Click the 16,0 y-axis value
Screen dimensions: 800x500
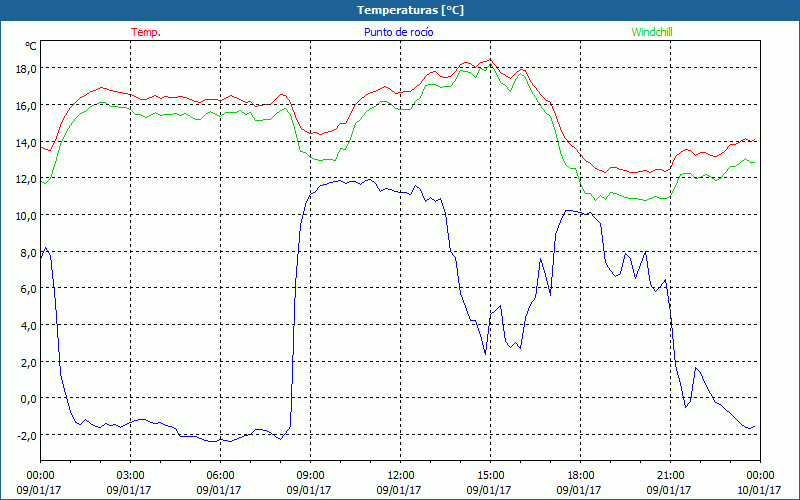[x=26, y=106]
